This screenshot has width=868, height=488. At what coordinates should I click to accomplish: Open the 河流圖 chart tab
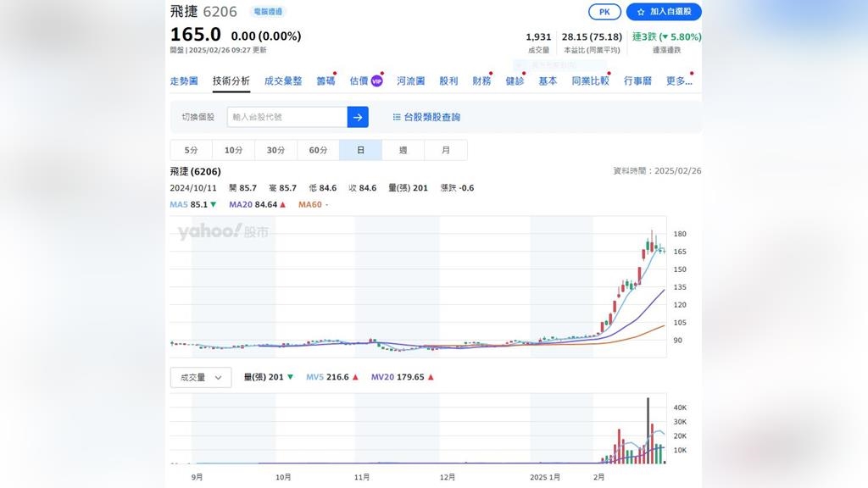click(409, 80)
